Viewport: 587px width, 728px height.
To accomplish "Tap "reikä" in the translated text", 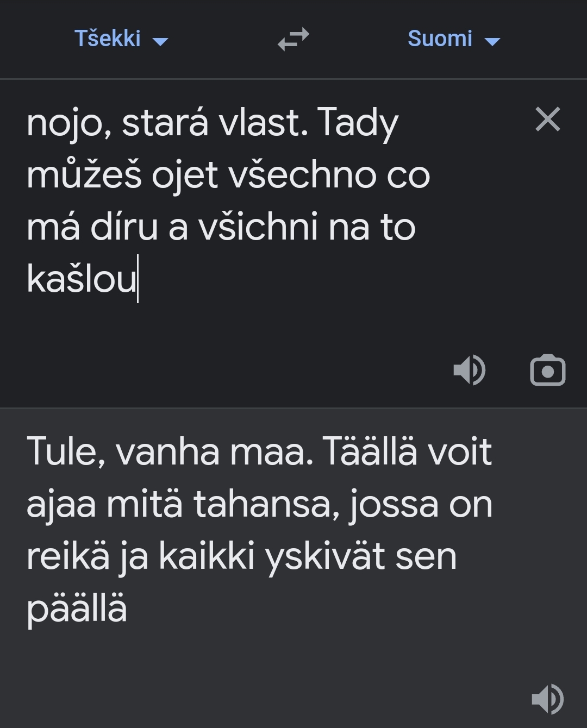I will [x=68, y=557].
